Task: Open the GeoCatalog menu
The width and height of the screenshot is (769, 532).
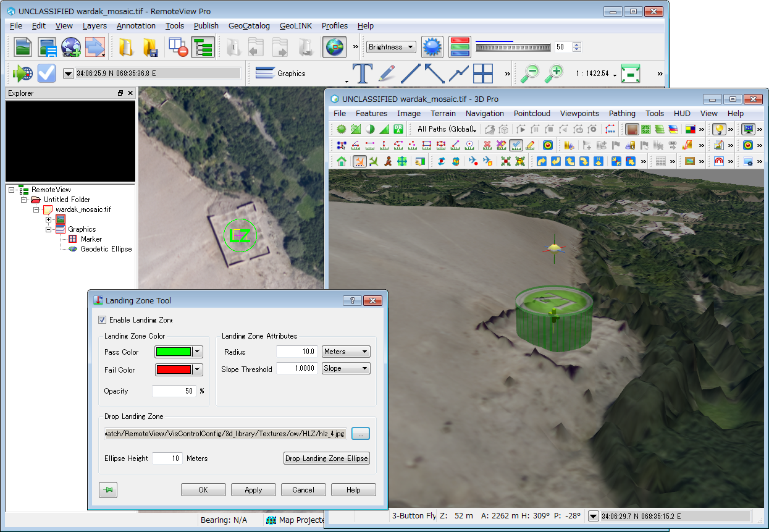Action: [x=249, y=26]
